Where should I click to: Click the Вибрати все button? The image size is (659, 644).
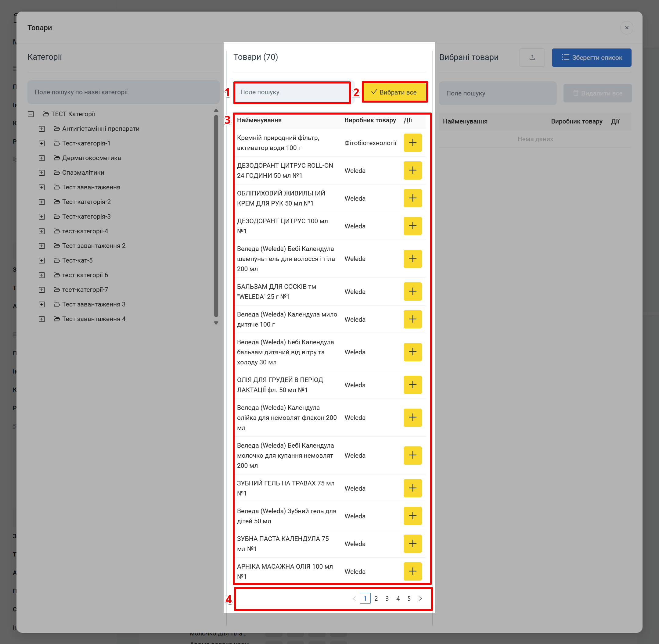pos(394,92)
